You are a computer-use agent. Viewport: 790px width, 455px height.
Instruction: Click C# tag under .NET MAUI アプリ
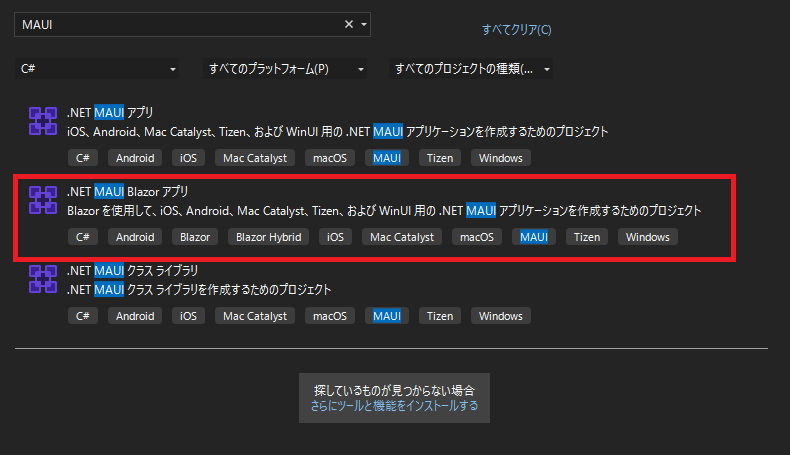tap(83, 158)
